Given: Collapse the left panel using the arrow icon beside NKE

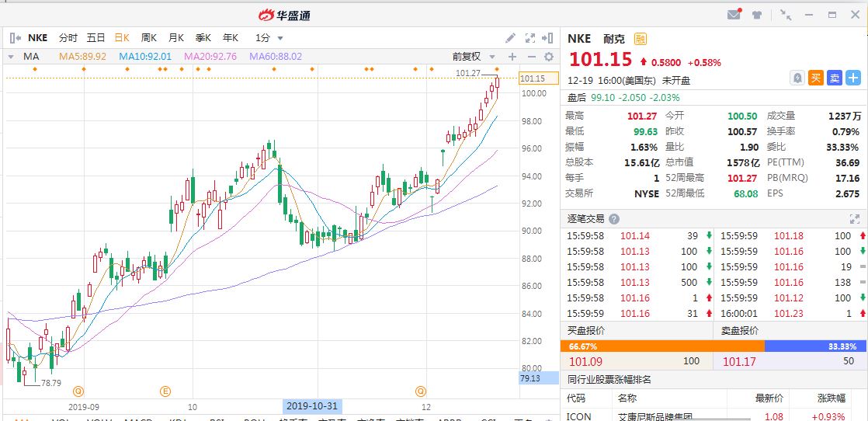Looking at the screenshot, I should [15, 37].
